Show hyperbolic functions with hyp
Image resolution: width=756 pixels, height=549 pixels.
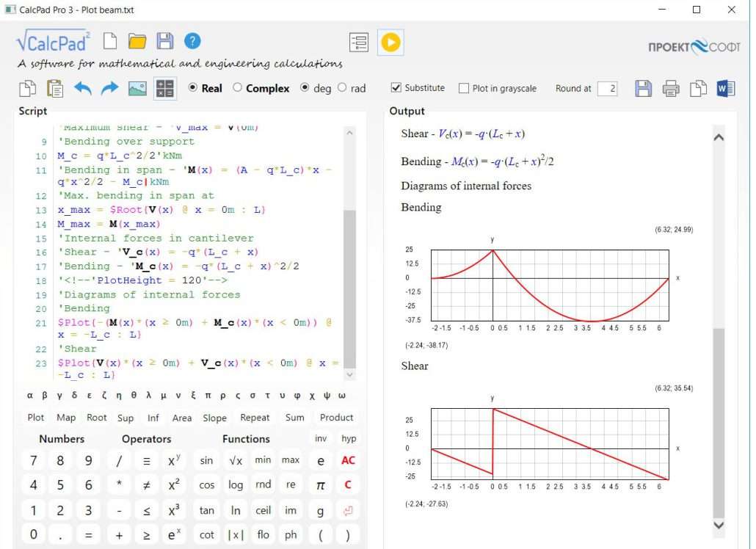pyautogui.click(x=349, y=439)
